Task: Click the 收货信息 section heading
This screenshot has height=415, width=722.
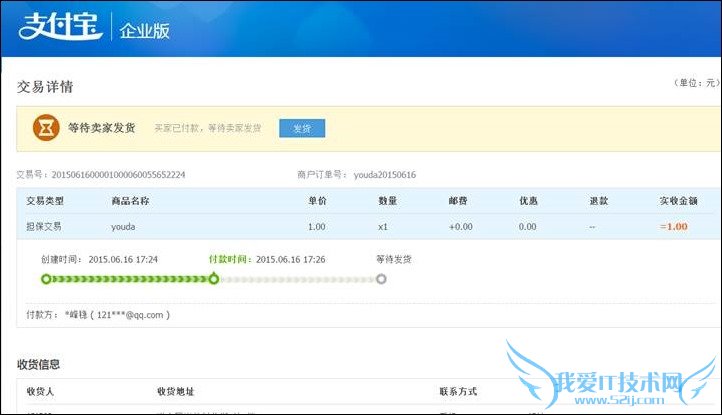Action: point(39,364)
